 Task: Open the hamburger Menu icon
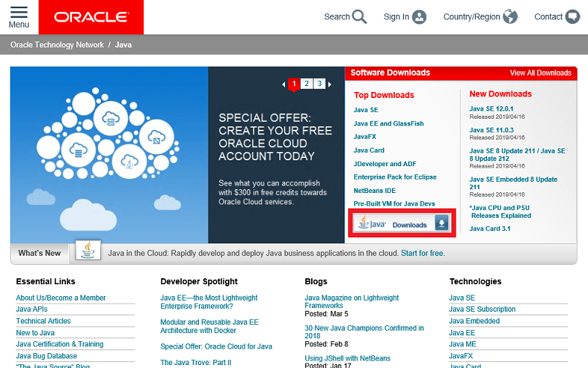[x=19, y=13]
